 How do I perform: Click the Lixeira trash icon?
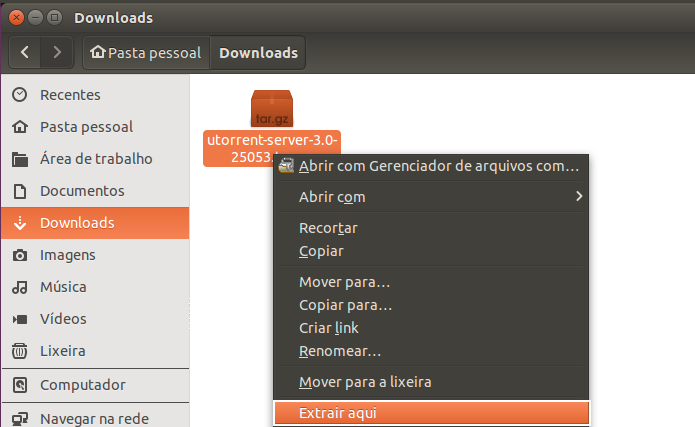20,351
